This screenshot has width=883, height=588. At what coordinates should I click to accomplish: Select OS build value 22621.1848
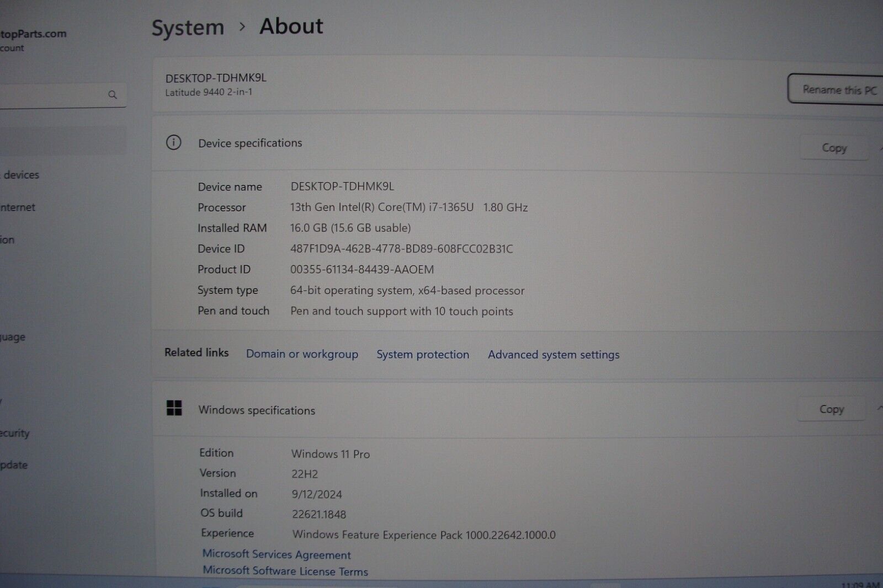[319, 514]
